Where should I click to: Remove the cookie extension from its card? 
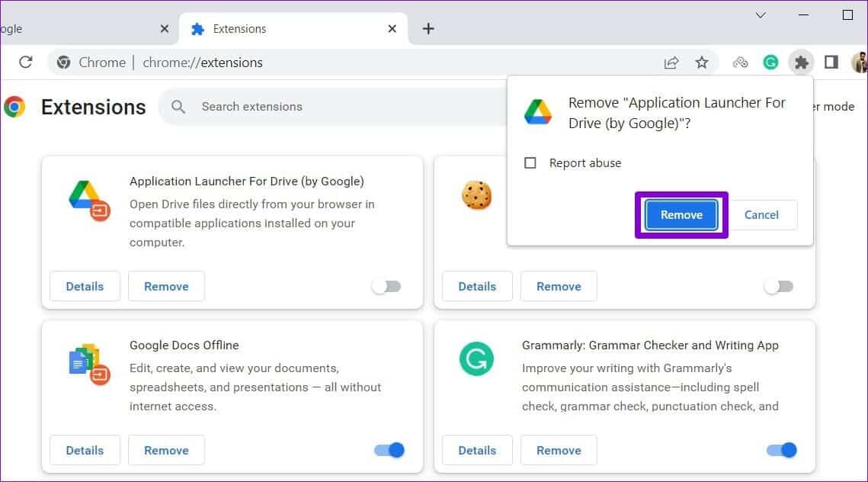click(559, 287)
